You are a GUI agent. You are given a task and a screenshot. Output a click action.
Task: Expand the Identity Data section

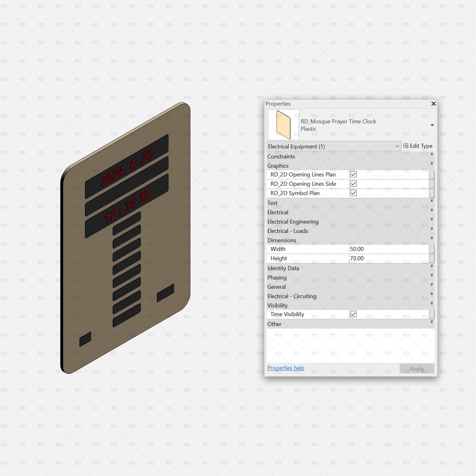(432, 266)
